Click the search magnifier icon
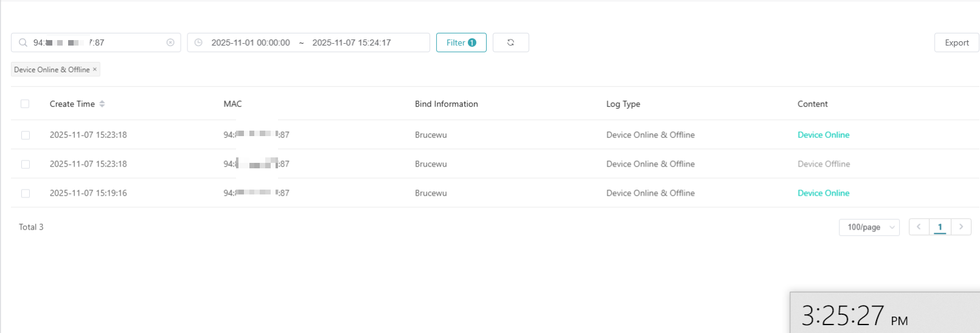The image size is (980, 333). [x=23, y=43]
